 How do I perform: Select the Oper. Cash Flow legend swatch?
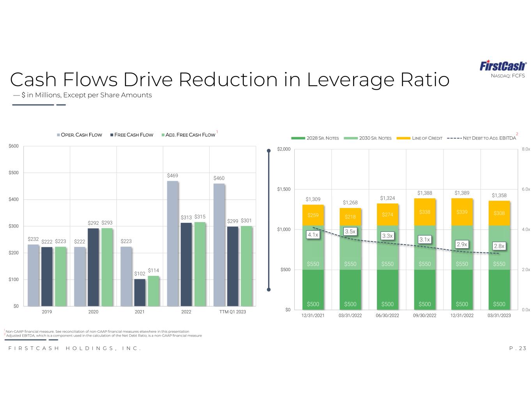58,135
